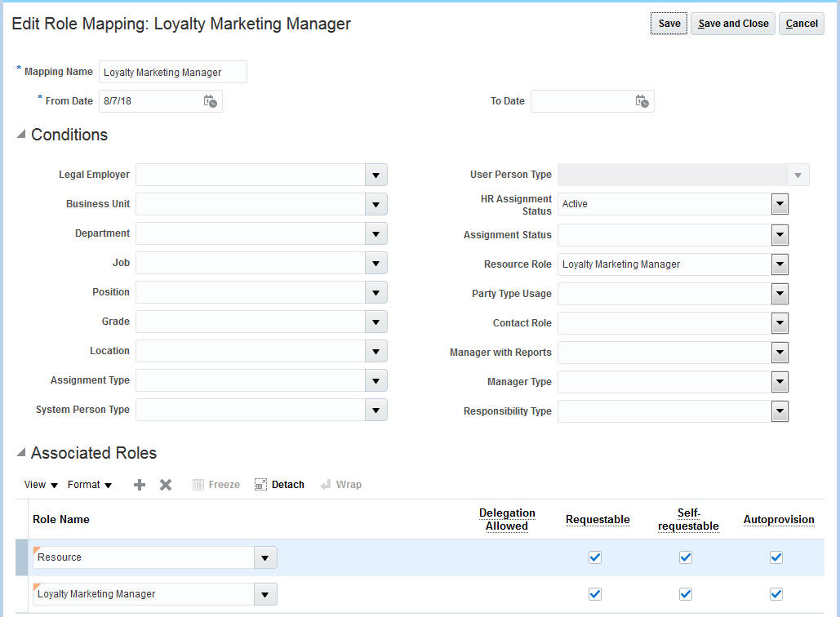840x617 pixels.
Task: Click the Freeze column icon
Action: point(198,485)
